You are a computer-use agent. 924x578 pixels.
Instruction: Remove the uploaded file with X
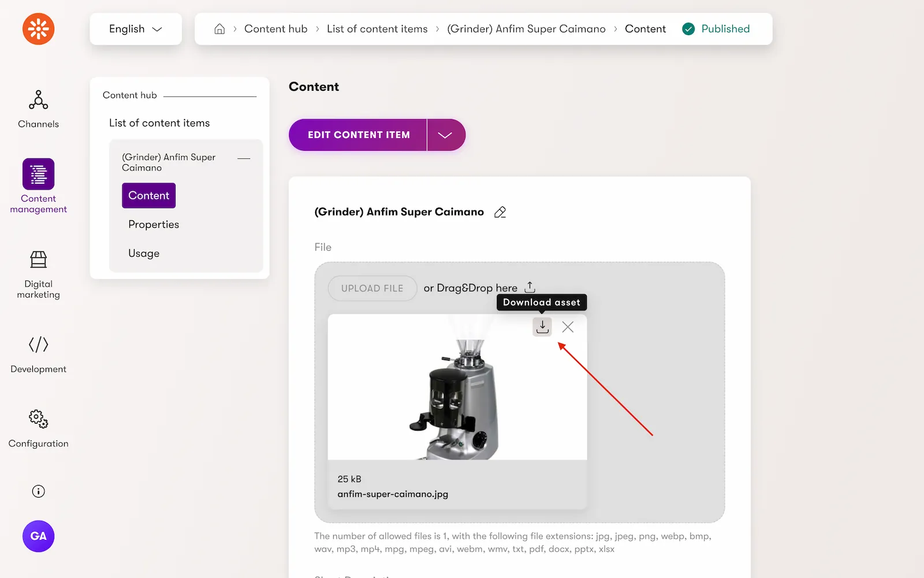568,327
